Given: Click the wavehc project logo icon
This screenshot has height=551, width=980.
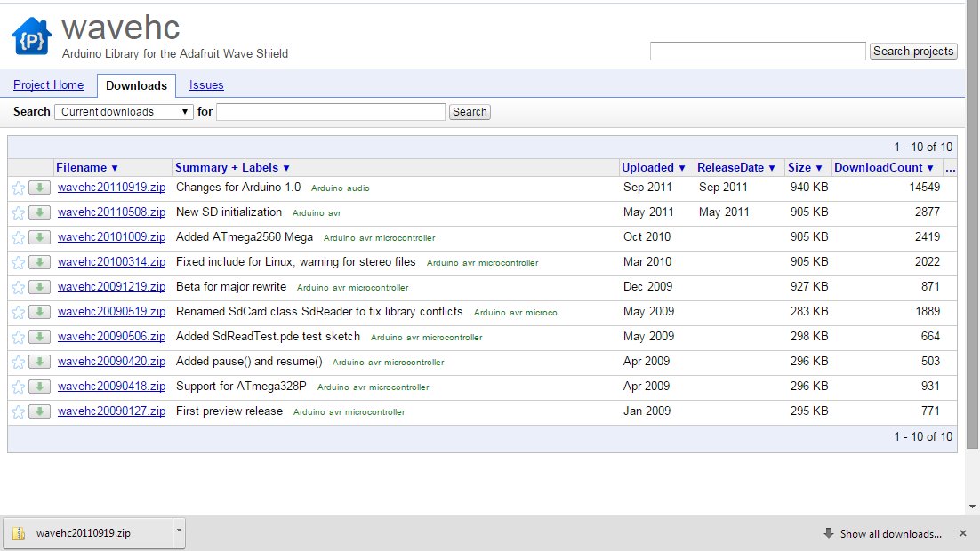Looking at the screenshot, I should [x=32, y=36].
